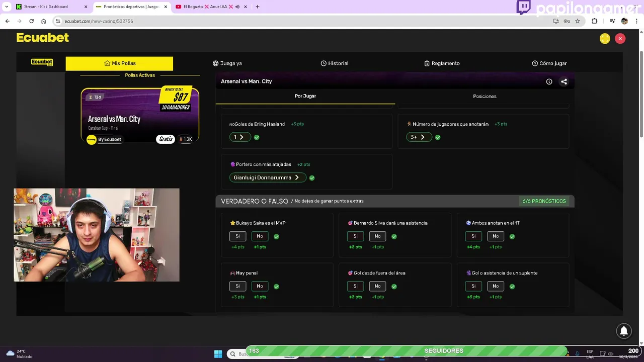Open the Reglamento tab
Screen dimensions: 644x362
pyautogui.click(x=442, y=63)
